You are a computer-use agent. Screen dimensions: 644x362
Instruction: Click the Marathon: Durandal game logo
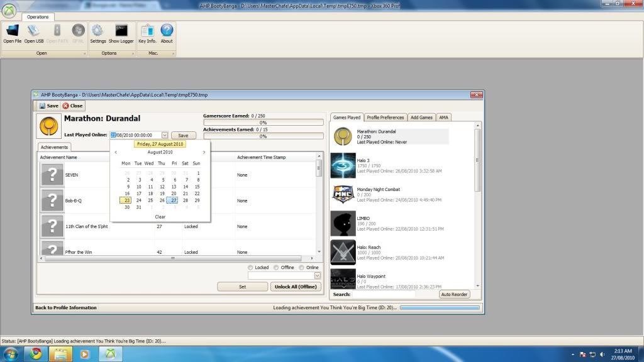pos(49,126)
